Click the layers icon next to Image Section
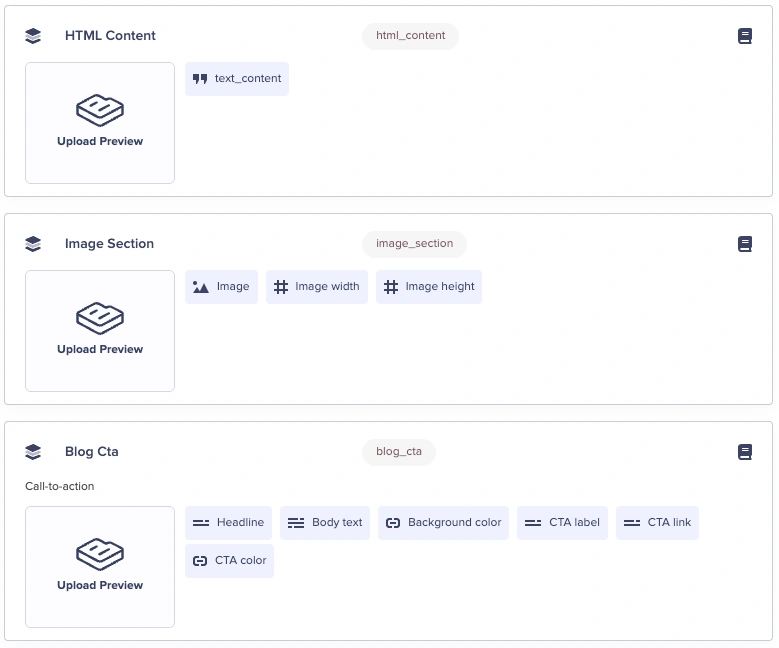Viewport: 779px width, 648px height. tap(33, 244)
